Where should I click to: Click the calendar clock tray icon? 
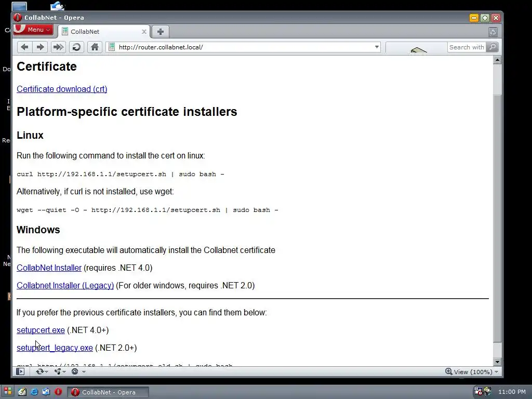(x=478, y=392)
